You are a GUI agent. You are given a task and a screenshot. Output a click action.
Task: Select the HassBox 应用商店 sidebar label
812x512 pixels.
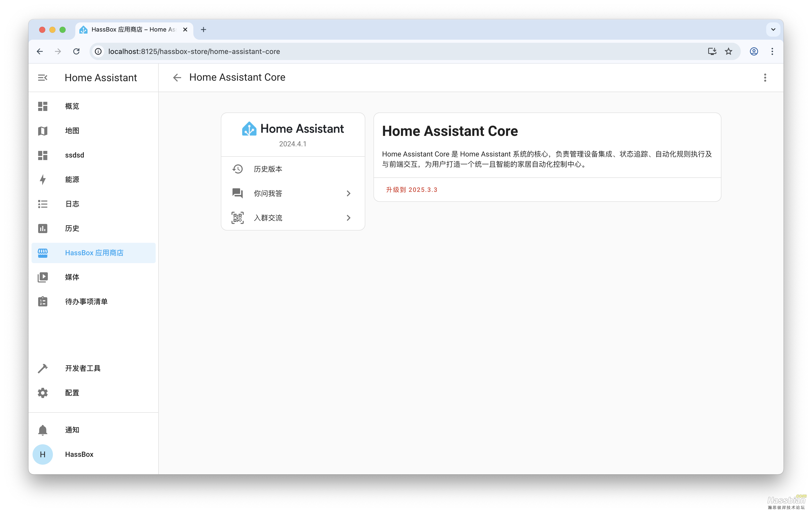point(94,253)
